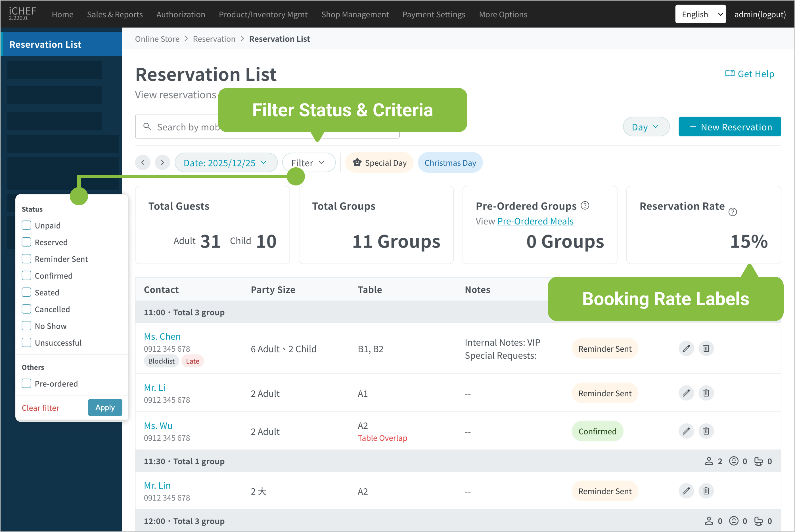Open Sales & Reports menu

(115, 14)
